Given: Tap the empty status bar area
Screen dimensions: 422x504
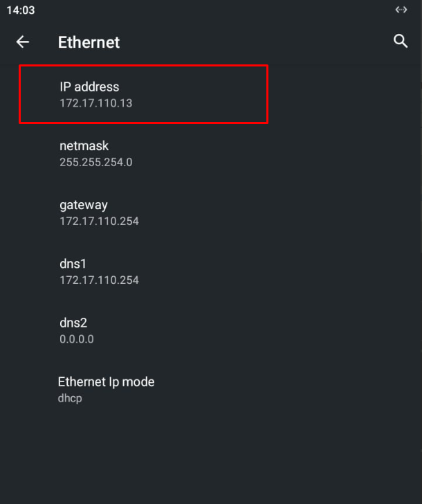Looking at the screenshot, I should (x=208, y=10).
